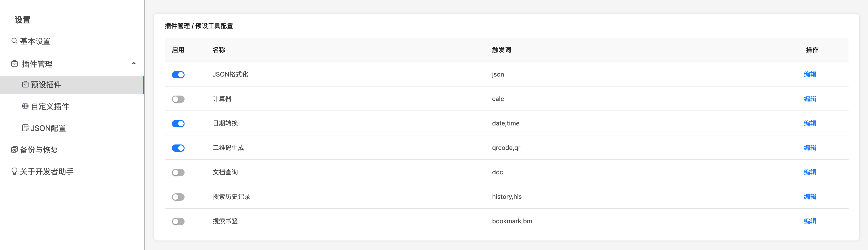Image resolution: width=868 pixels, height=250 pixels.
Task: Click the 预设插件 briefcase icon
Action: (25, 84)
